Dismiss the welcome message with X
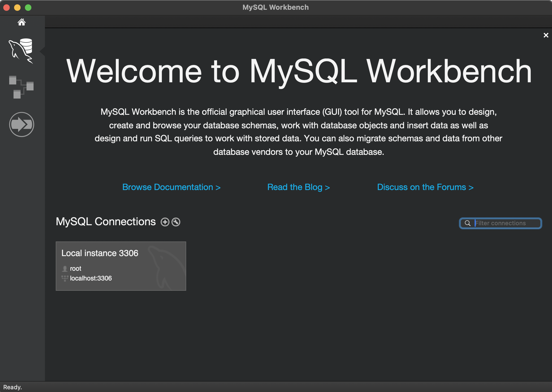Image resolution: width=552 pixels, height=392 pixels. pyautogui.click(x=546, y=35)
